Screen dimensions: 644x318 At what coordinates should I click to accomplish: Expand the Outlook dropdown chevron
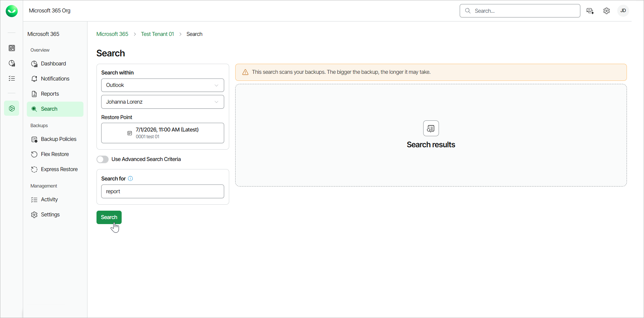(216, 85)
